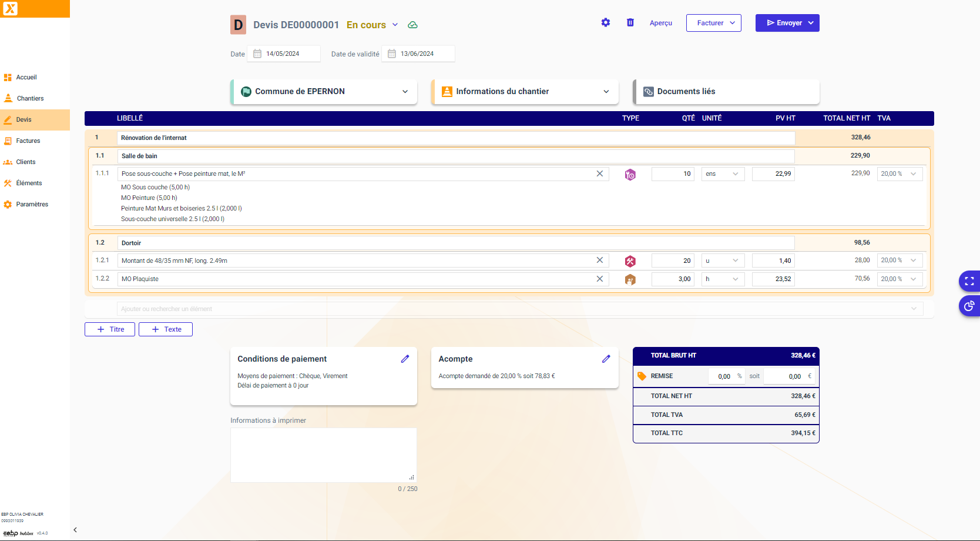This screenshot has width=980, height=541.
Task: Open the En cours status dropdown
Action: tap(395, 25)
